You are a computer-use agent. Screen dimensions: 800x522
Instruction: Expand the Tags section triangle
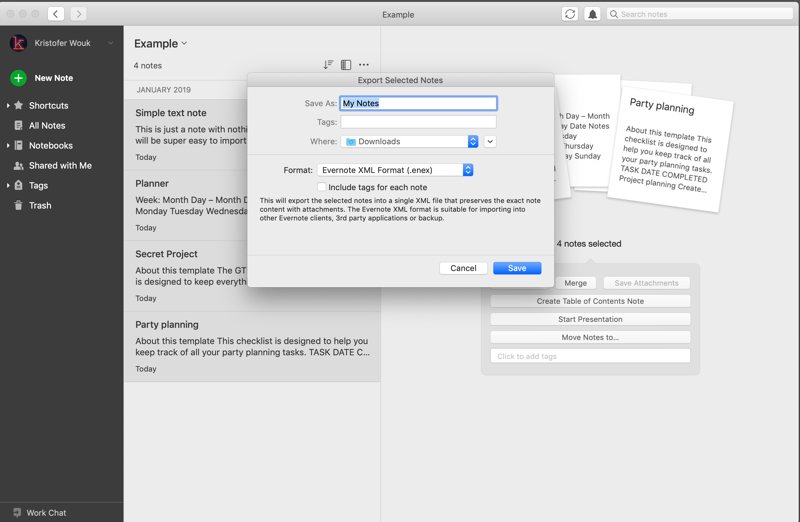click(8, 185)
